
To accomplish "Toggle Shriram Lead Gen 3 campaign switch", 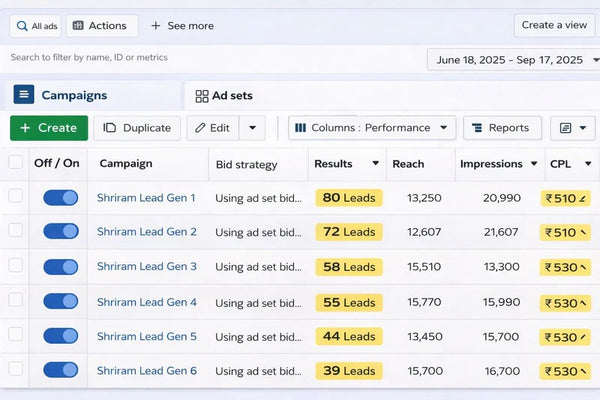I will (x=60, y=267).
